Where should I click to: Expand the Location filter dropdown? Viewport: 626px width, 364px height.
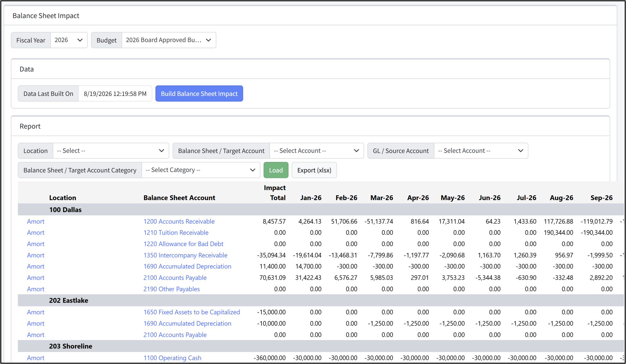tap(111, 151)
